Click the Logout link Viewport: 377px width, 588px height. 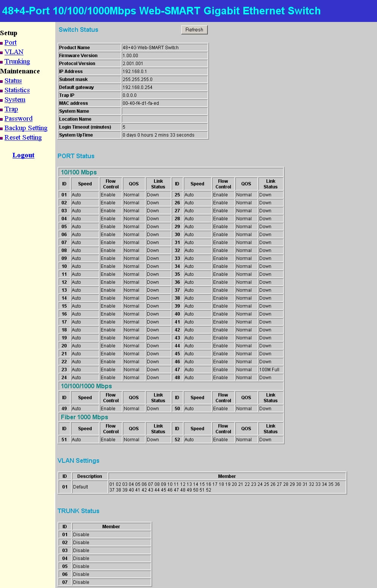coord(23,155)
